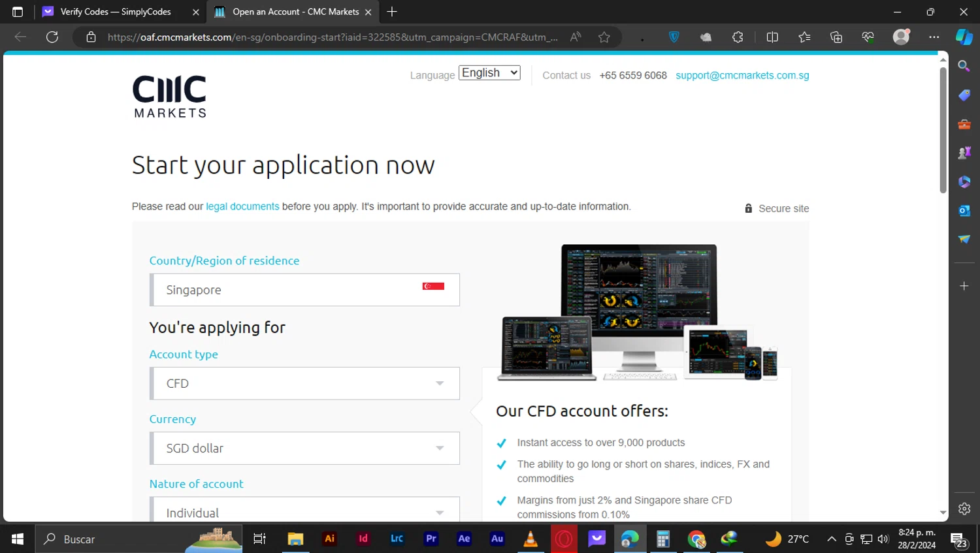Close the Verify Codes — SimplyCodes tab
Screen dimensions: 980x553
pos(195,12)
